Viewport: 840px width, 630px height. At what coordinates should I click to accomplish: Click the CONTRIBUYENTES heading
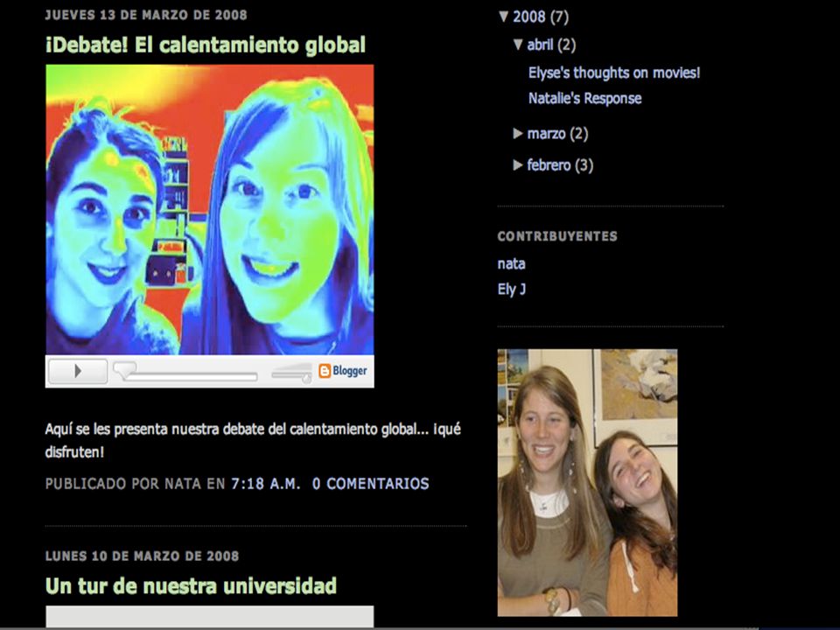click(x=557, y=236)
